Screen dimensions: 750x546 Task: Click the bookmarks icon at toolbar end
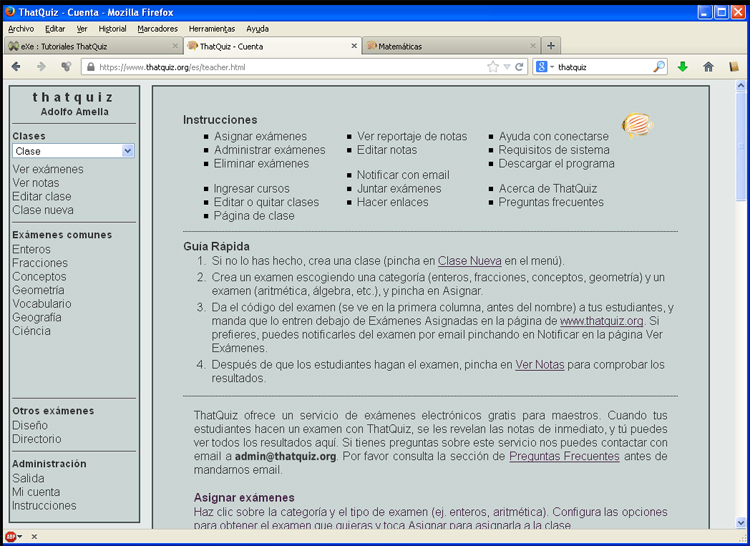[x=734, y=67]
